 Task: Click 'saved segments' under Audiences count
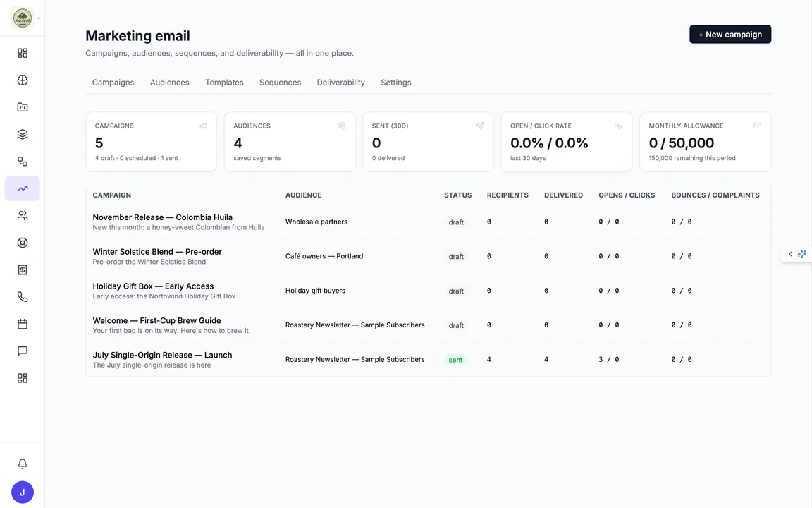click(x=257, y=158)
